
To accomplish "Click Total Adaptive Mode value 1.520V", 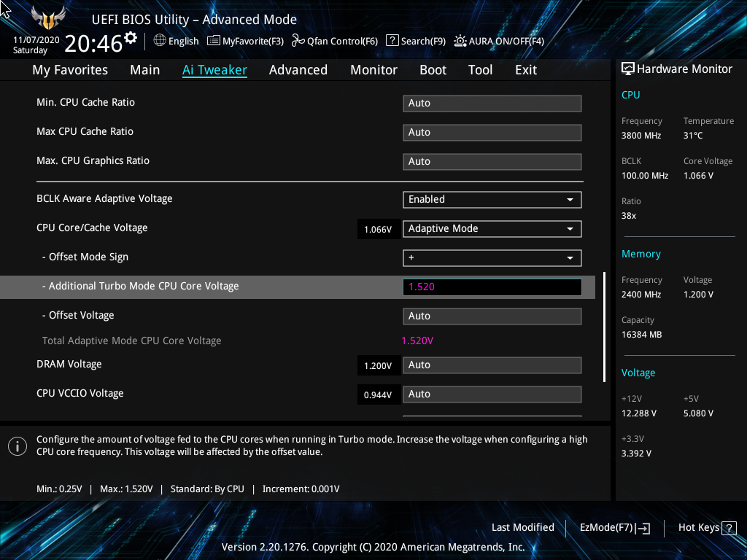I will (x=417, y=341).
